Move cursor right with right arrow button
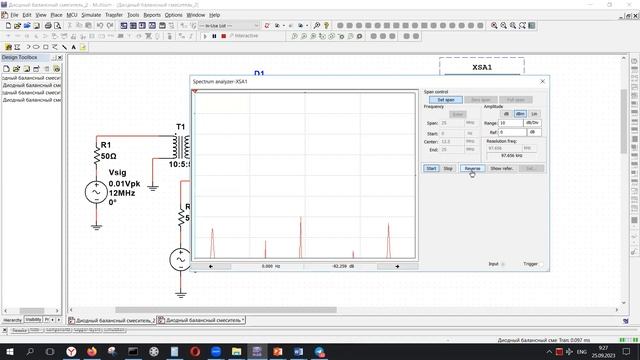Image resolution: width=640 pixels, height=360 pixels. click(397, 267)
